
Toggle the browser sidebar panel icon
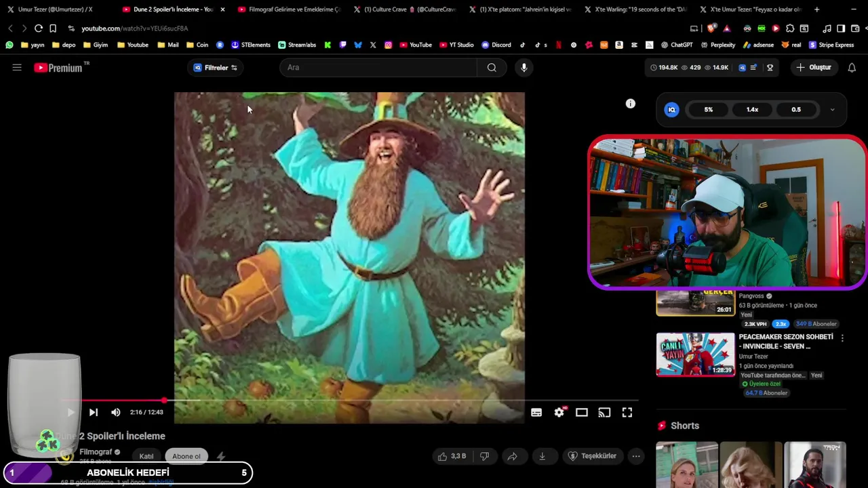[841, 28]
